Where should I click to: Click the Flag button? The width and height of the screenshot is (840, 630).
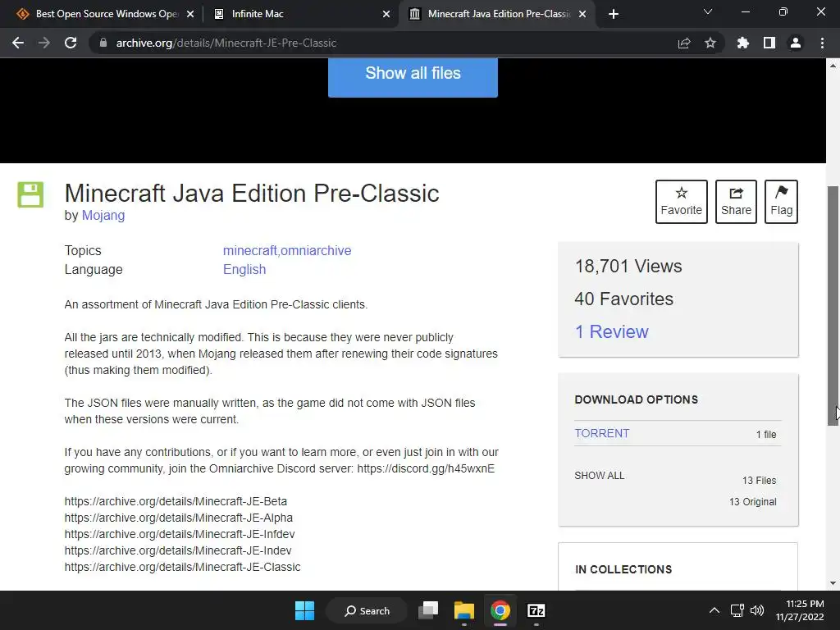point(781,202)
